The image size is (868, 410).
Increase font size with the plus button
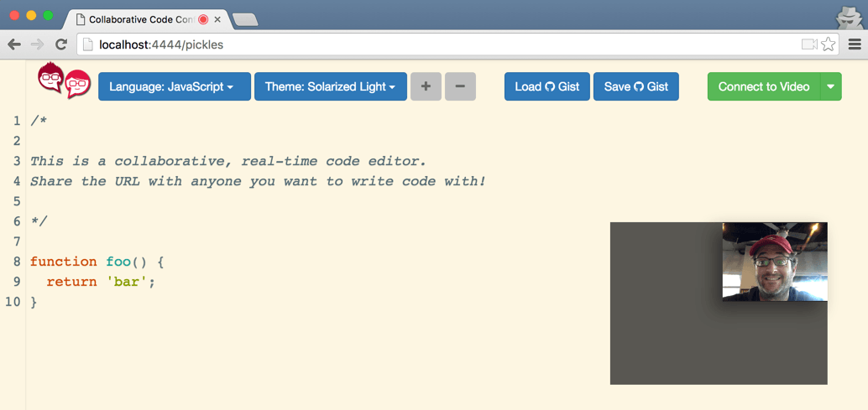[426, 86]
